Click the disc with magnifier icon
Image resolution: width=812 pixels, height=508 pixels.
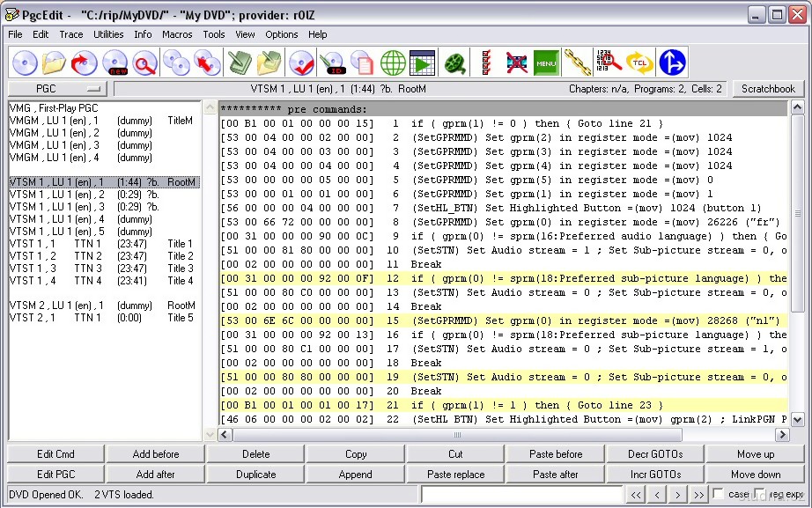pyautogui.click(x=144, y=63)
